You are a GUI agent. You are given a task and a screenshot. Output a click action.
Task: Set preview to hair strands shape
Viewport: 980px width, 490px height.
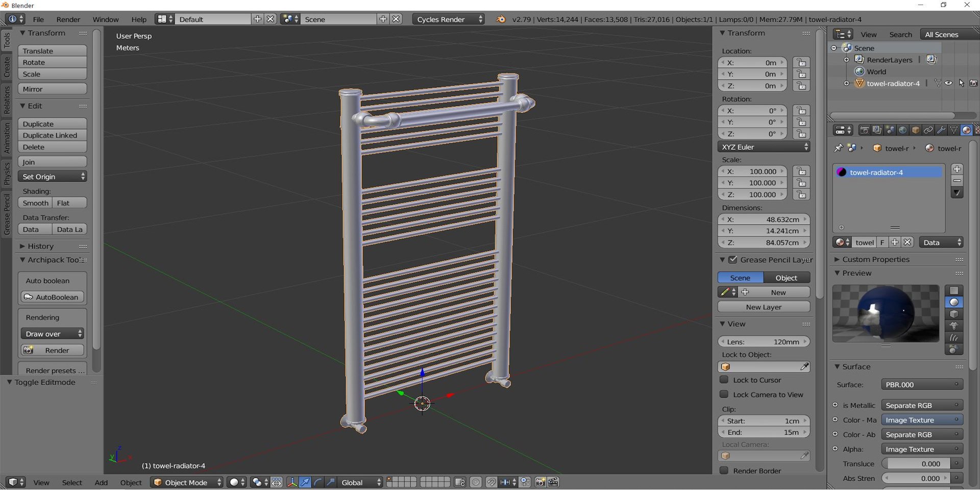coord(953,337)
